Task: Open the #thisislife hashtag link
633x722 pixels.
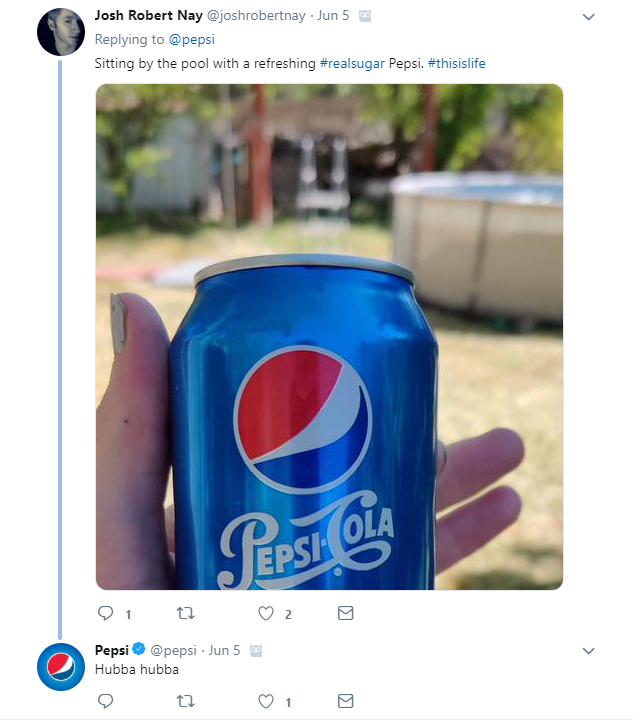Action: coord(456,63)
